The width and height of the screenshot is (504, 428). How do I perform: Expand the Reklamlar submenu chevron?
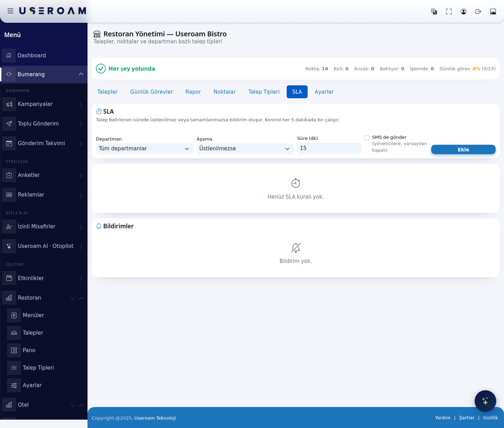[81, 195]
